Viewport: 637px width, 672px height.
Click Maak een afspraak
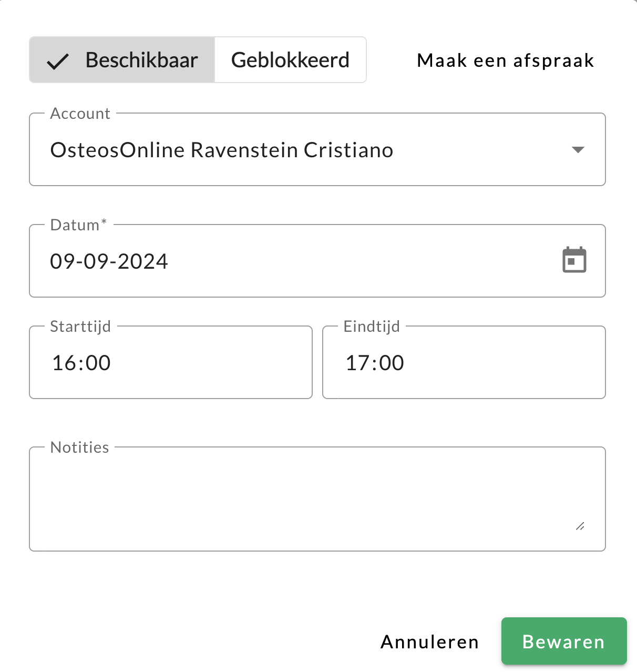click(505, 60)
